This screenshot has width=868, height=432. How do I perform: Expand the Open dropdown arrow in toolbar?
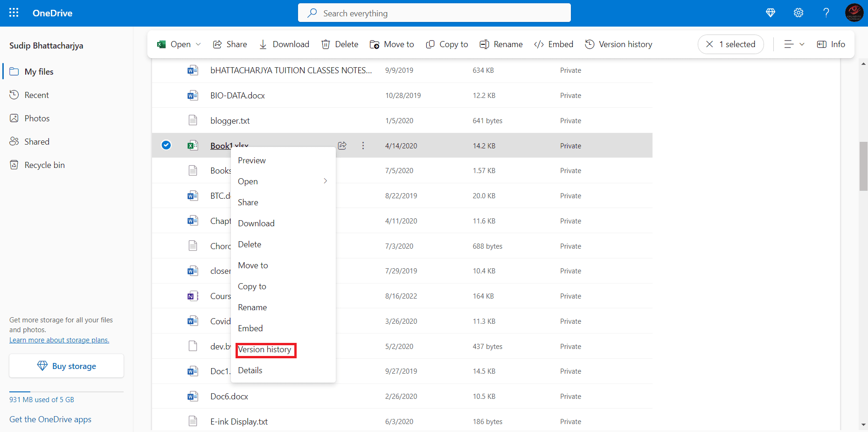pos(198,44)
